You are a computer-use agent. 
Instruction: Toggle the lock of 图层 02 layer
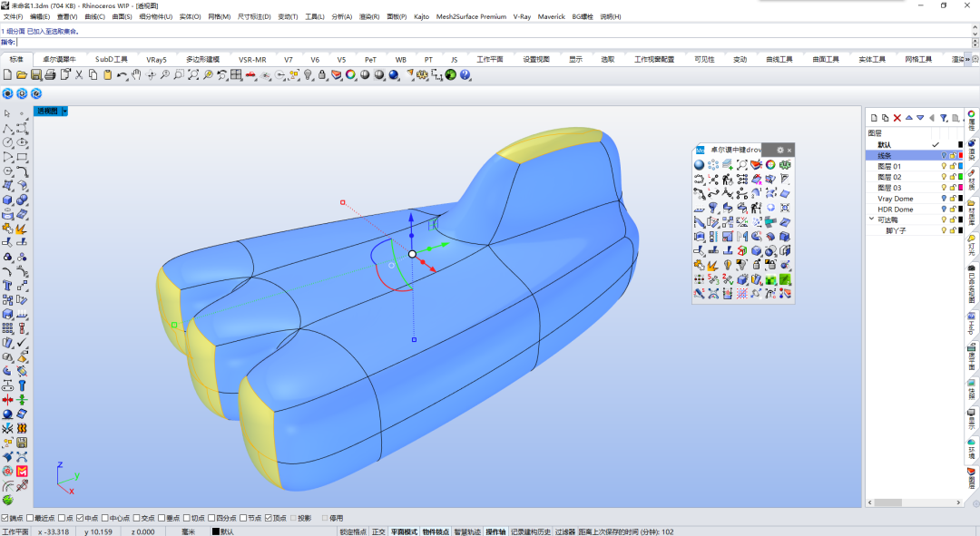[x=953, y=177]
